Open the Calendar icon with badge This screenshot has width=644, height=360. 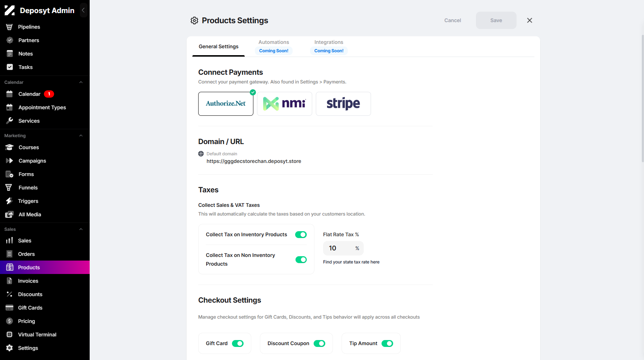(10, 94)
